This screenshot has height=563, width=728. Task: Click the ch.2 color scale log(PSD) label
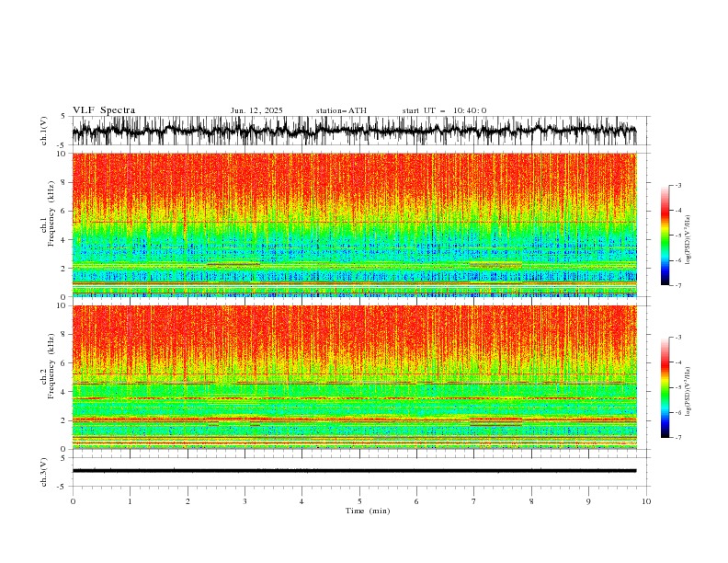point(688,392)
